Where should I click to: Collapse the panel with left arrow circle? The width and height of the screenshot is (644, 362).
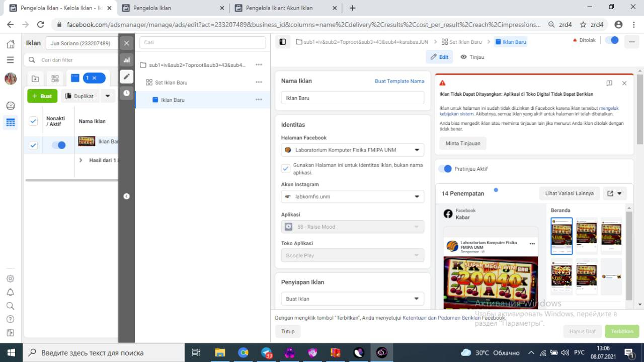click(126, 196)
